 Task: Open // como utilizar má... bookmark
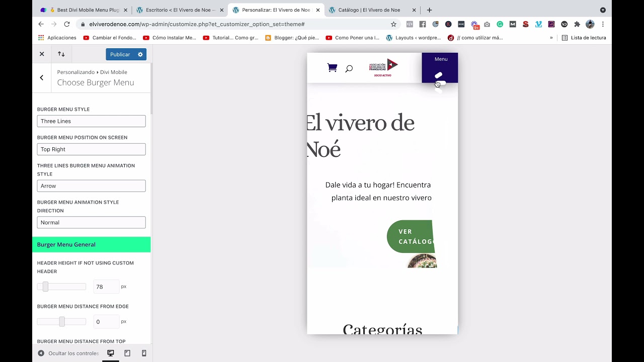(475, 38)
